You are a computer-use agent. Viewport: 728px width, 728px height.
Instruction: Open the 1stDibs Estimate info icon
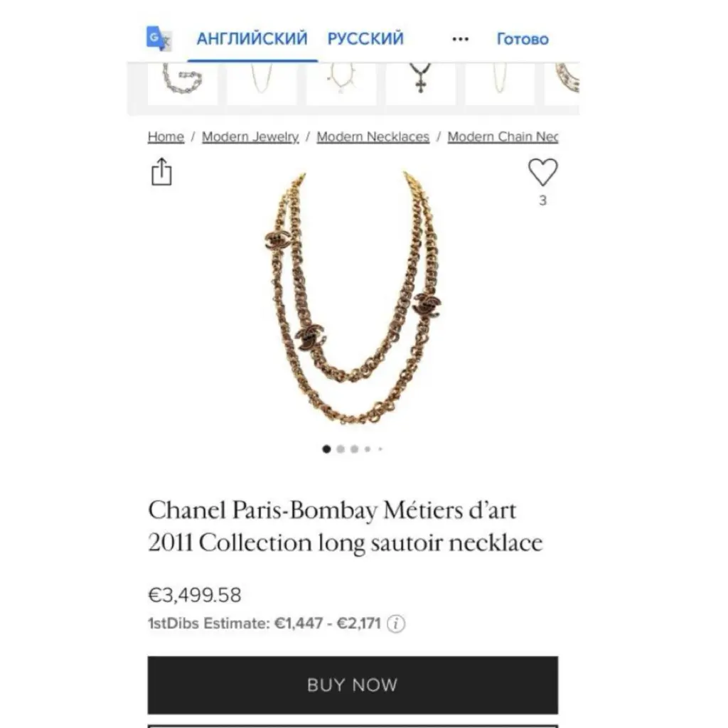coord(396,623)
